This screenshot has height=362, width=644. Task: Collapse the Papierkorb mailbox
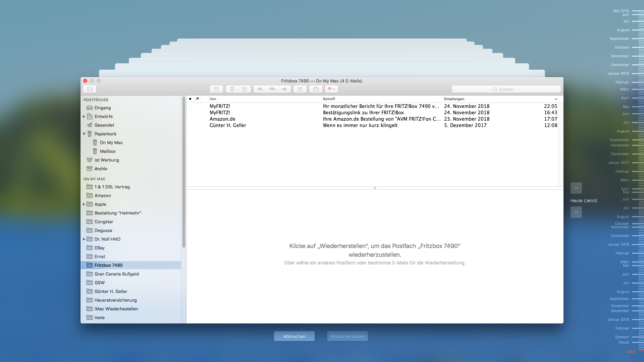pyautogui.click(x=84, y=134)
